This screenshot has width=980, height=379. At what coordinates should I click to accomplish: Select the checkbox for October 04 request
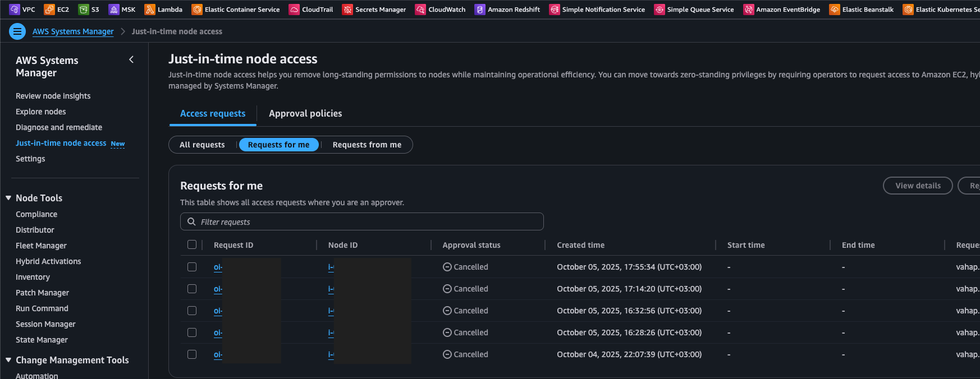(192, 354)
